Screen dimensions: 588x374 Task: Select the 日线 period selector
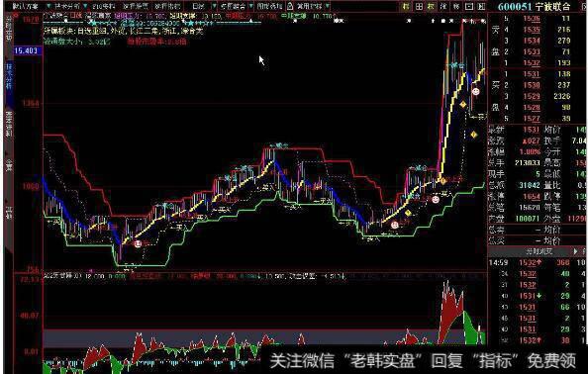click(198, 6)
